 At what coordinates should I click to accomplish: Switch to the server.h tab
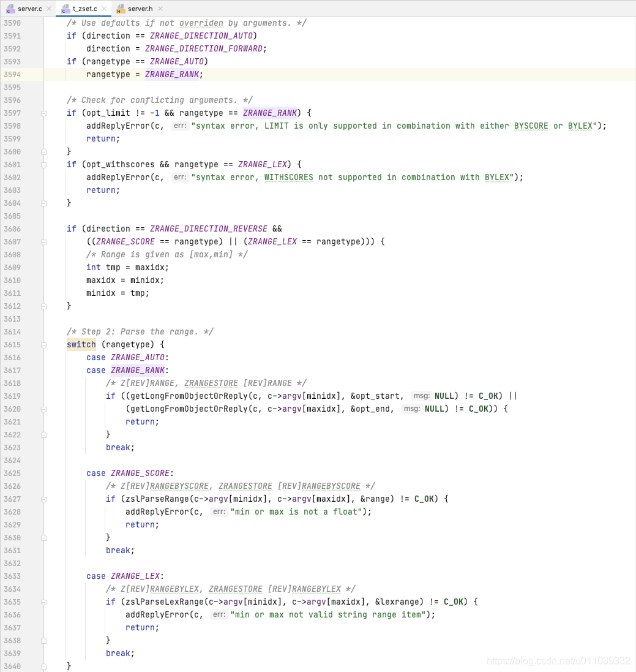pyautogui.click(x=140, y=9)
